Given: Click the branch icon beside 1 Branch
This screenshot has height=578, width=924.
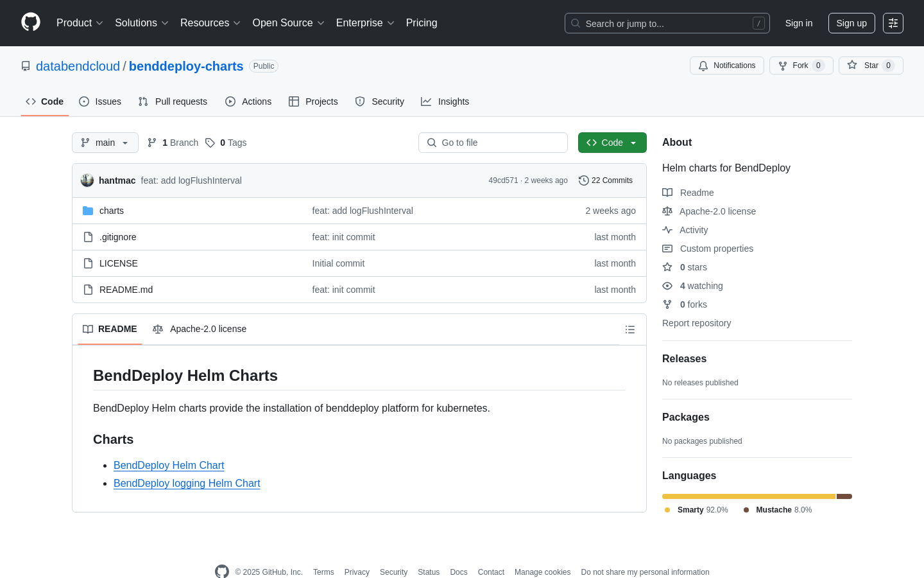Looking at the screenshot, I should click(152, 143).
